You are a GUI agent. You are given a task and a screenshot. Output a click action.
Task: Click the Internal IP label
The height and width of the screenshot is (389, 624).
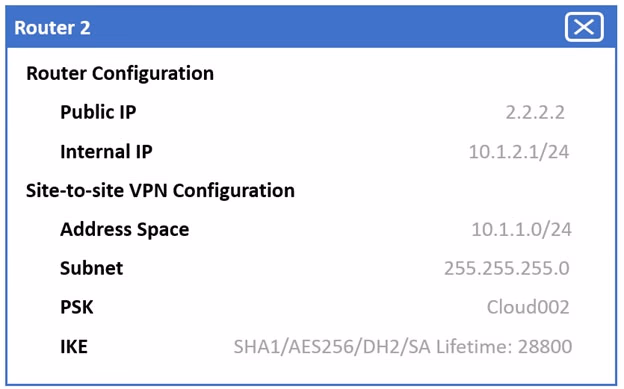click(106, 152)
